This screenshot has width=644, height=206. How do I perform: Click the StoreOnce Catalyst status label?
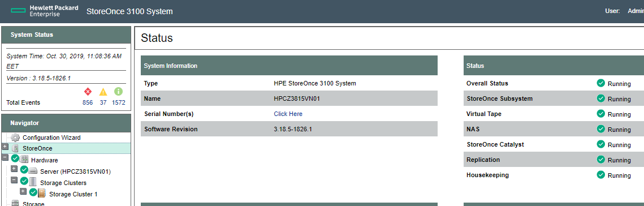[x=495, y=144]
